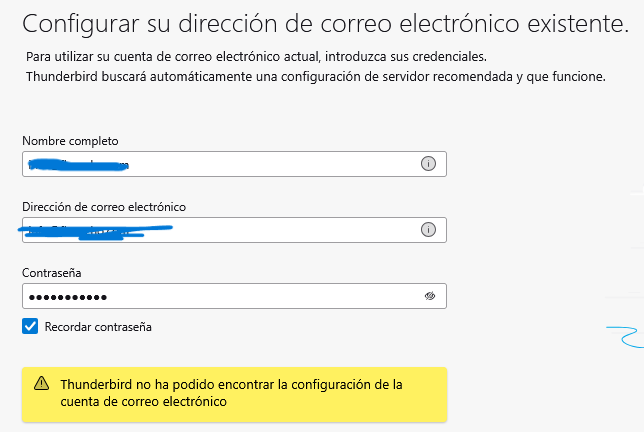Click the "Contraseña" field label
Viewport: 644px width, 432px height.
(52, 273)
